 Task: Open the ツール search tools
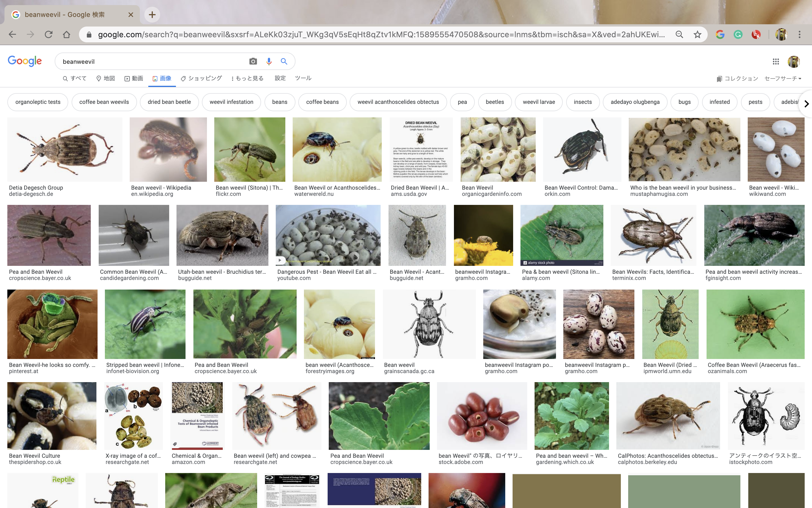[303, 78]
